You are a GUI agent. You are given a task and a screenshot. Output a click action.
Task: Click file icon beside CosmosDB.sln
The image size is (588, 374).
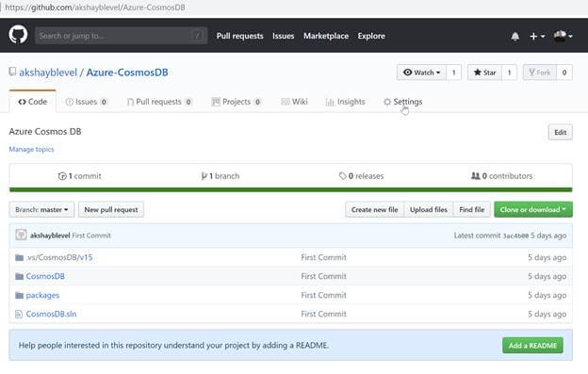[19, 314]
